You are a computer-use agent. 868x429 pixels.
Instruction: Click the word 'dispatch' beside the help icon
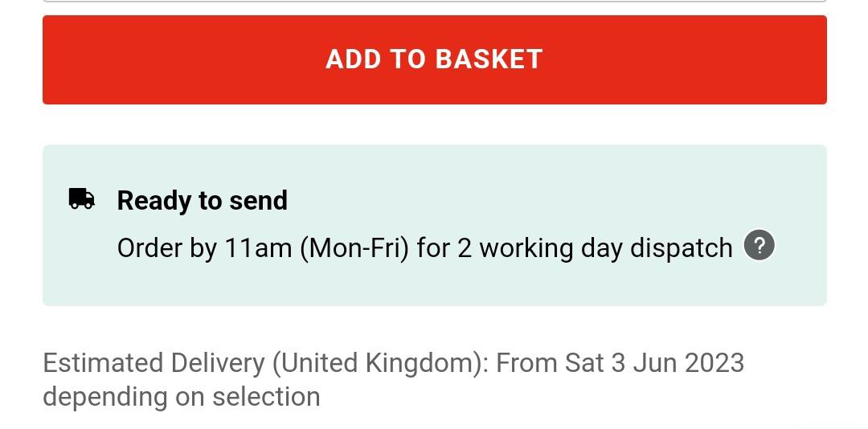pyautogui.click(x=681, y=248)
